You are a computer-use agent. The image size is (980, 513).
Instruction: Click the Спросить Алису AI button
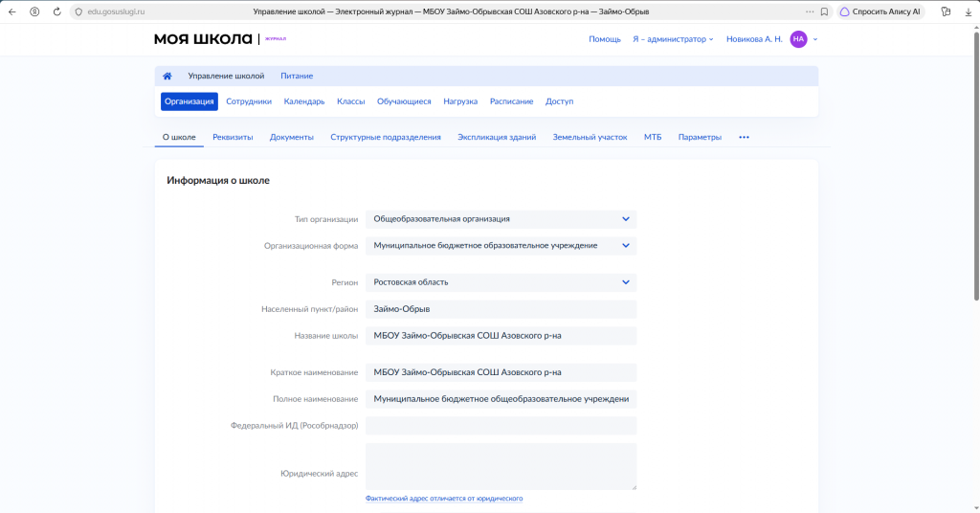coord(880,11)
